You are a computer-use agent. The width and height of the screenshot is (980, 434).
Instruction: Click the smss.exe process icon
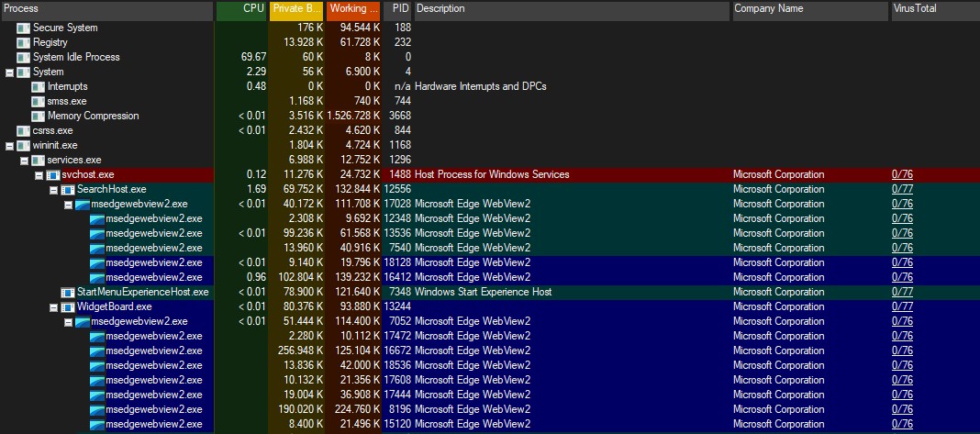click(x=39, y=101)
